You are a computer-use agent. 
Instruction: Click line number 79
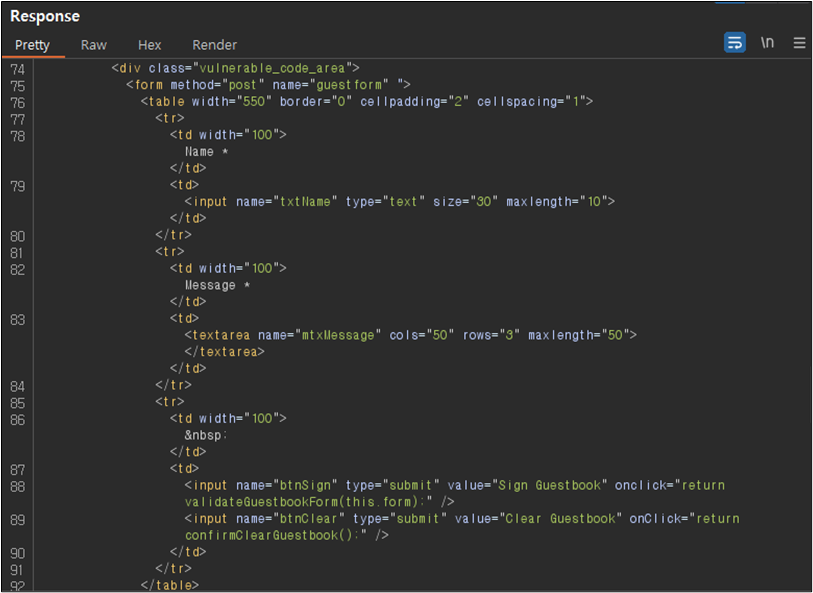pyautogui.click(x=18, y=186)
